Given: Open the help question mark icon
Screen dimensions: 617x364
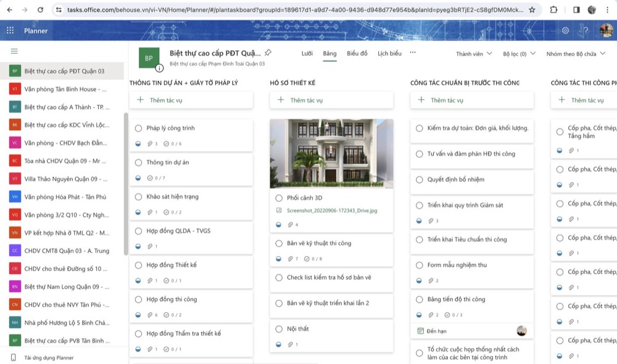Looking at the screenshot, I should tap(586, 30).
